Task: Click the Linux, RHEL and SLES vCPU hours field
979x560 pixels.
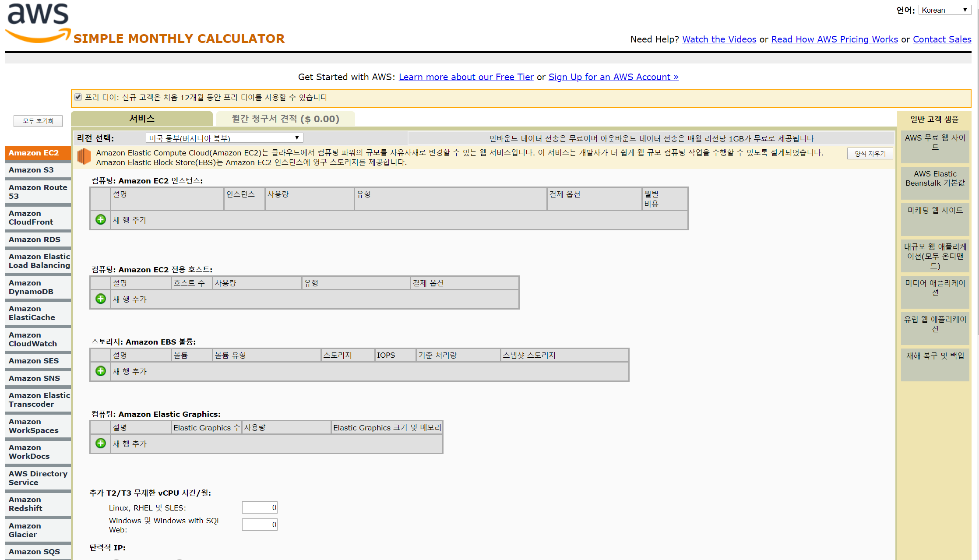Action: click(260, 507)
